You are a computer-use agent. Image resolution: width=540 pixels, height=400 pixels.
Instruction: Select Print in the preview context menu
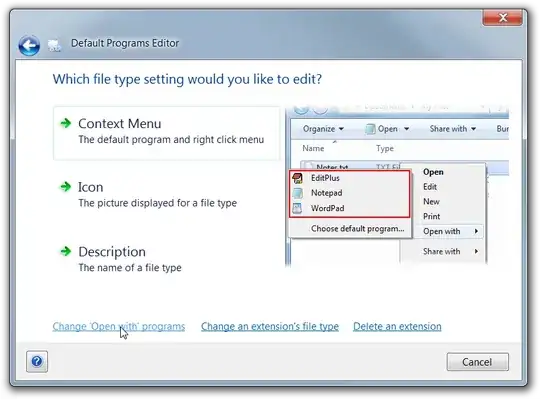pyautogui.click(x=432, y=216)
